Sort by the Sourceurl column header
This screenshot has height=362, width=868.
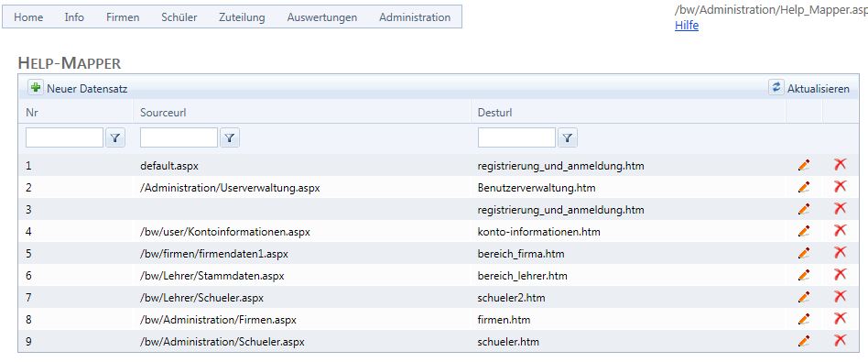coord(163,113)
